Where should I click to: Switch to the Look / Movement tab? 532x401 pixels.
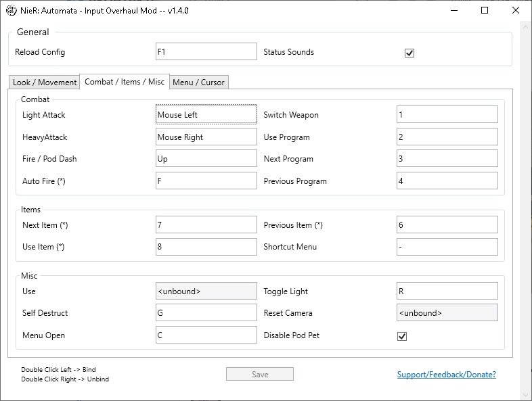coord(45,82)
